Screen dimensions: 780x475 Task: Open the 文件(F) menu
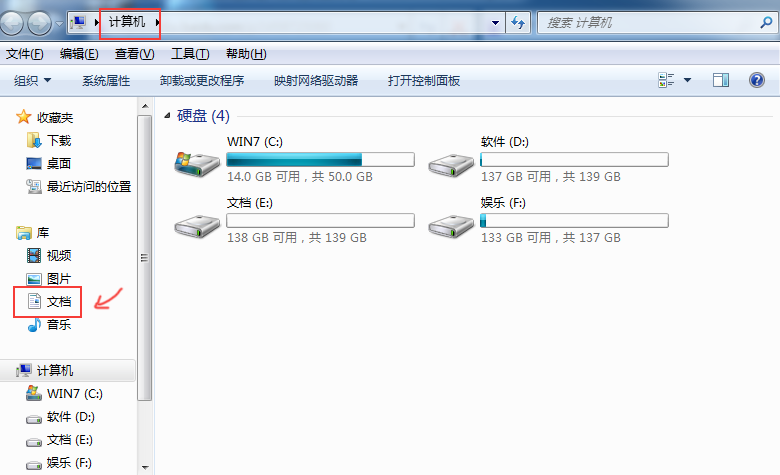(x=24, y=54)
